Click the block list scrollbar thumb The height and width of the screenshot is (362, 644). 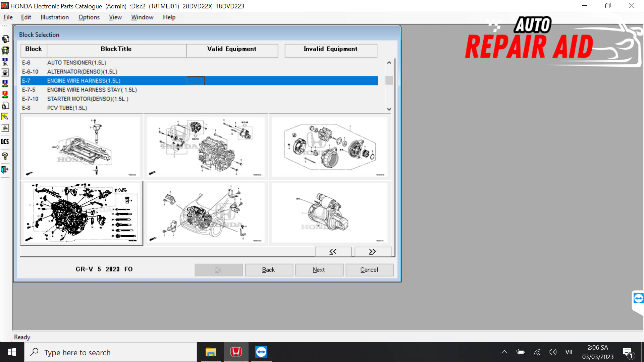(389, 80)
